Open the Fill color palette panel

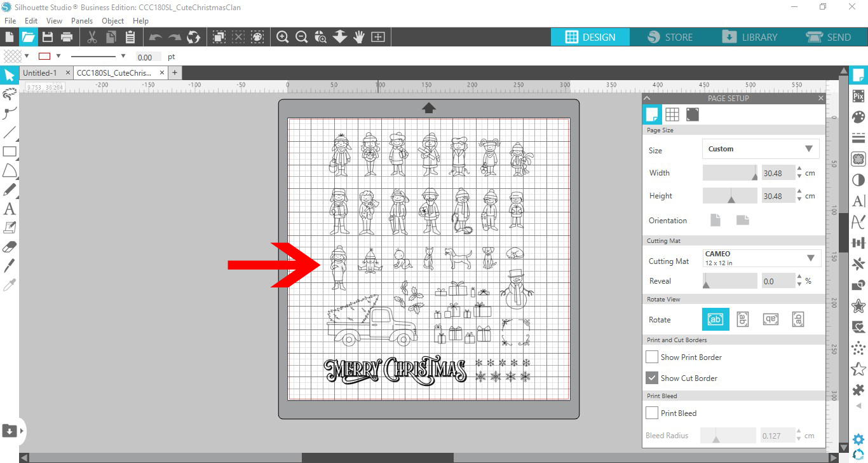pyautogui.click(x=858, y=117)
